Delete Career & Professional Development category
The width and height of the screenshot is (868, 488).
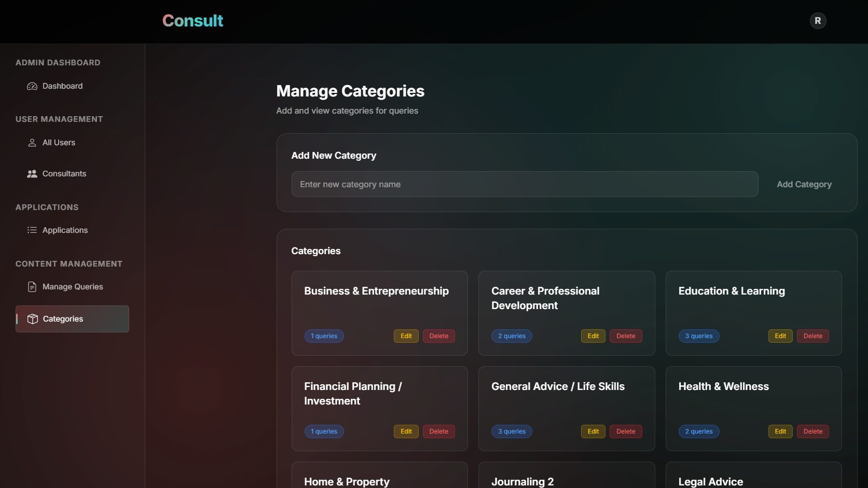[626, 336]
